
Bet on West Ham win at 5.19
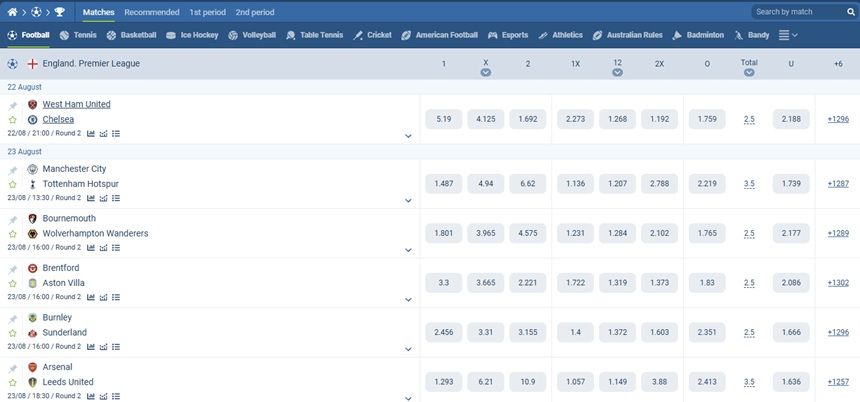tap(444, 119)
